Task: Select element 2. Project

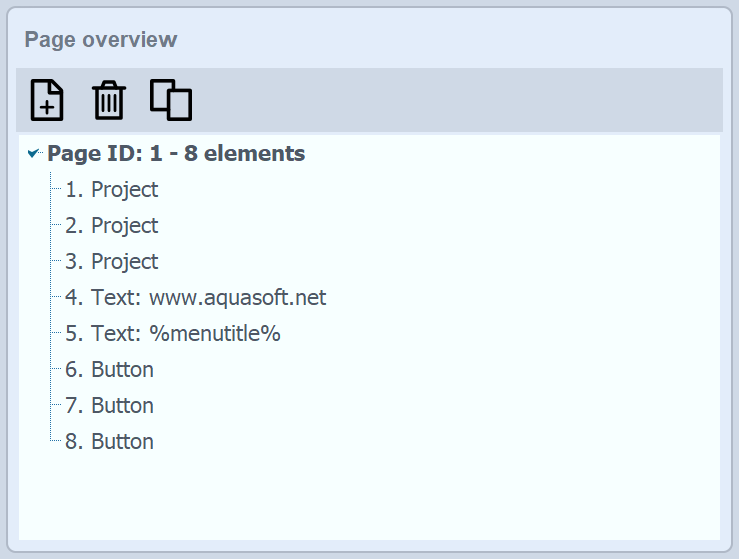Action: pyautogui.click(x=112, y=226)
